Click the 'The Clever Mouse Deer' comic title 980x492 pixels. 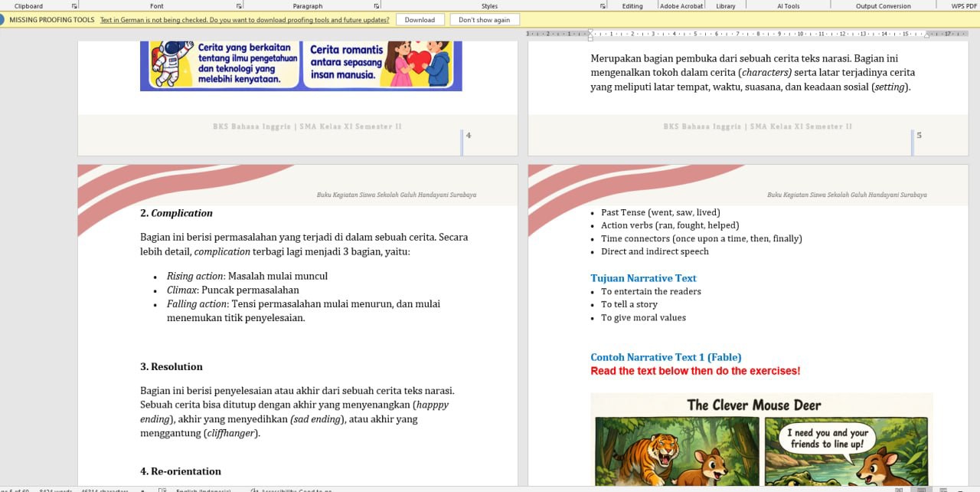tap(754, 405)
